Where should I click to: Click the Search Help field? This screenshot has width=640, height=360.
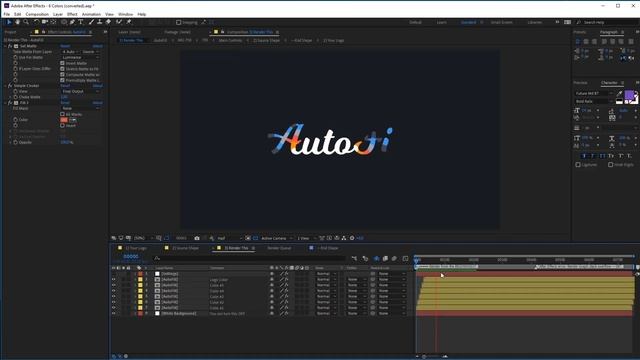(608, 22)
